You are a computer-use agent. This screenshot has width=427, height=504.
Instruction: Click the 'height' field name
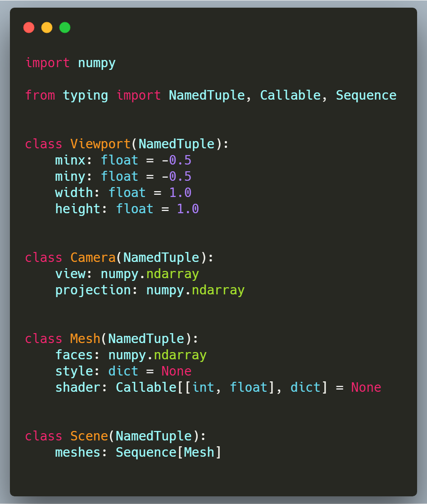point(77,209)
